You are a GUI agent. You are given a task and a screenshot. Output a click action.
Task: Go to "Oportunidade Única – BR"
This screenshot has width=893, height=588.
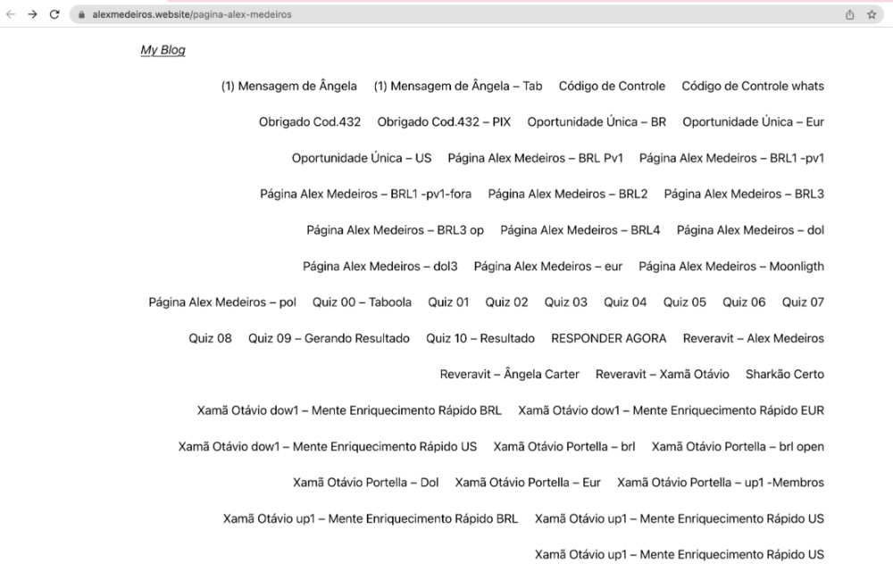(x=597, y=122)
